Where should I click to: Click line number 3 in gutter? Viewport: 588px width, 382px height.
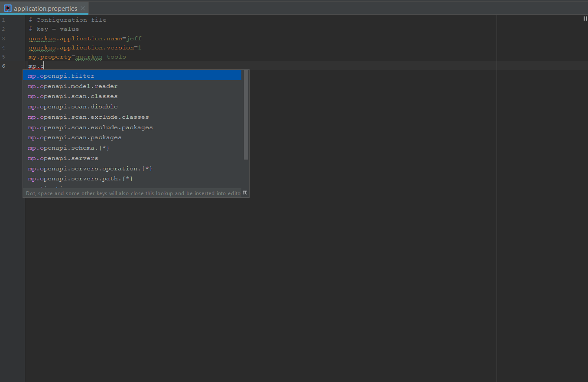click(3, 39)
